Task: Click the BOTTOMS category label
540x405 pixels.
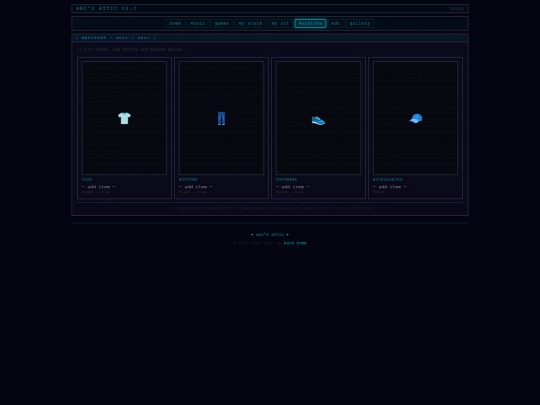Action: 188,180
